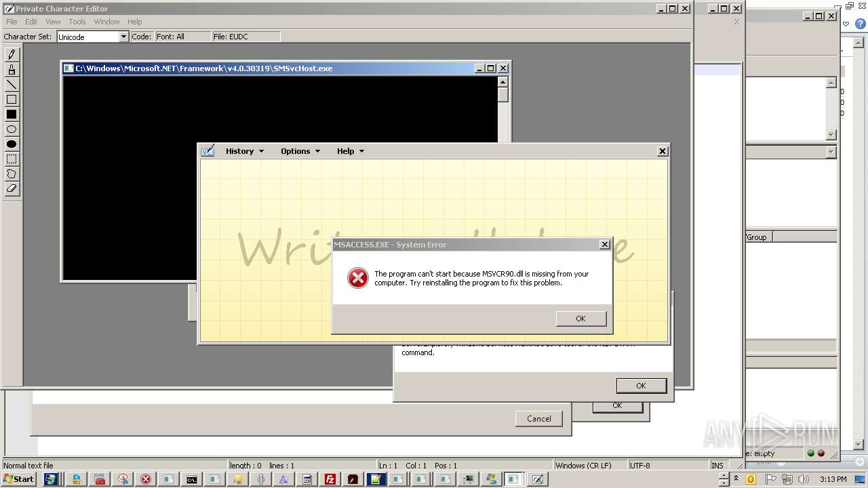
Task: Open the Private Character Editor taskbar button
Action: pyautogui.click(x=537, y=479)
